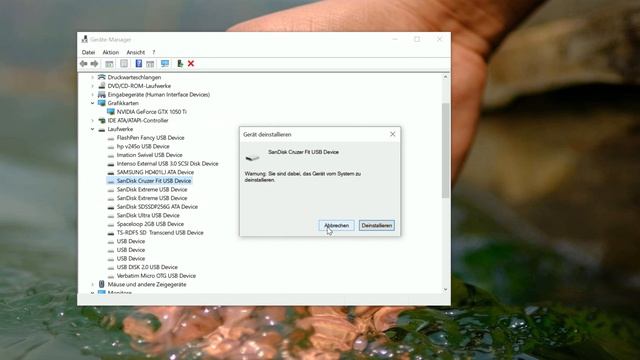
Task: Toggle the console tree toolbar icon
Action: click(109, 64)
